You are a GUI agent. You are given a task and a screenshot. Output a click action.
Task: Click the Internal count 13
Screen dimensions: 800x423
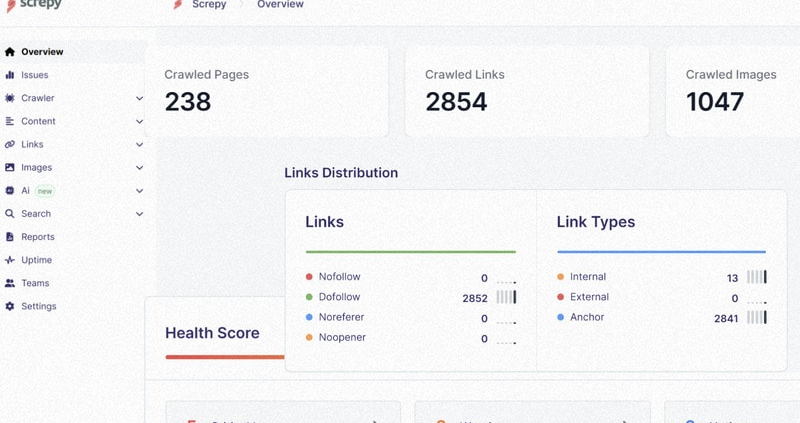[733, 278]
